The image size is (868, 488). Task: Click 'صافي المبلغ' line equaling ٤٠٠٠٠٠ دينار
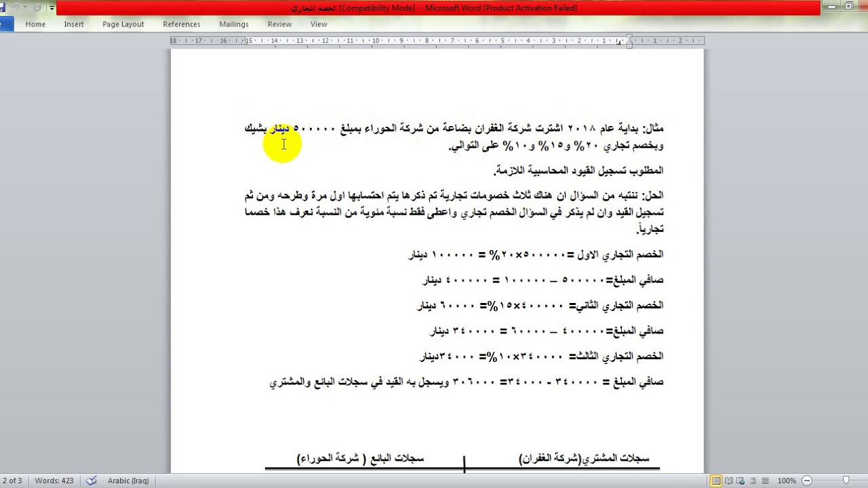[x=542, y=280]
